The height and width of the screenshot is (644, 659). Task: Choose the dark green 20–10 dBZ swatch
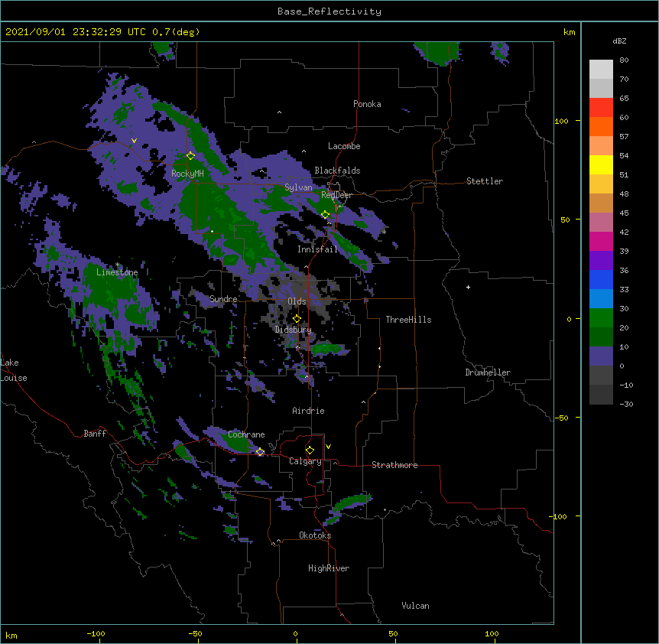(601, 337)
